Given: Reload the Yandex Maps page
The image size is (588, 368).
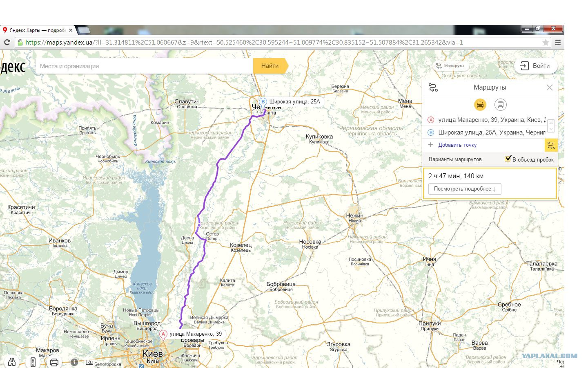Looking at the screenshot, I should pyautogui.click(x=7, y=42).
